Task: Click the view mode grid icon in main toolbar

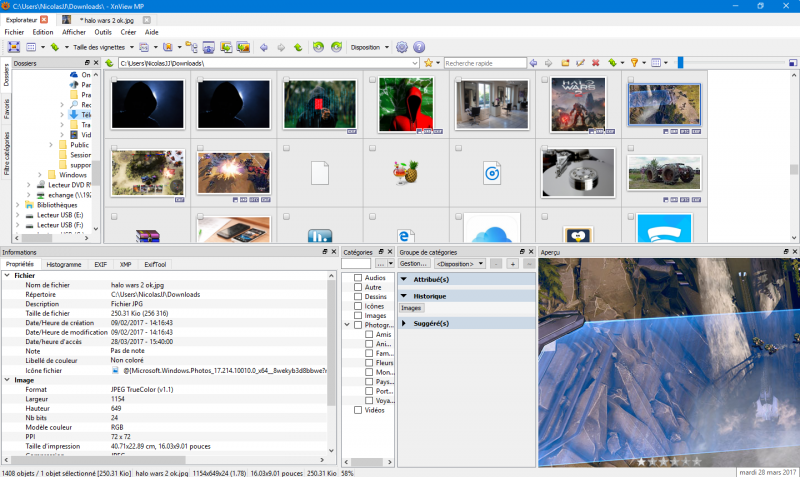Action: click(31, 47)
